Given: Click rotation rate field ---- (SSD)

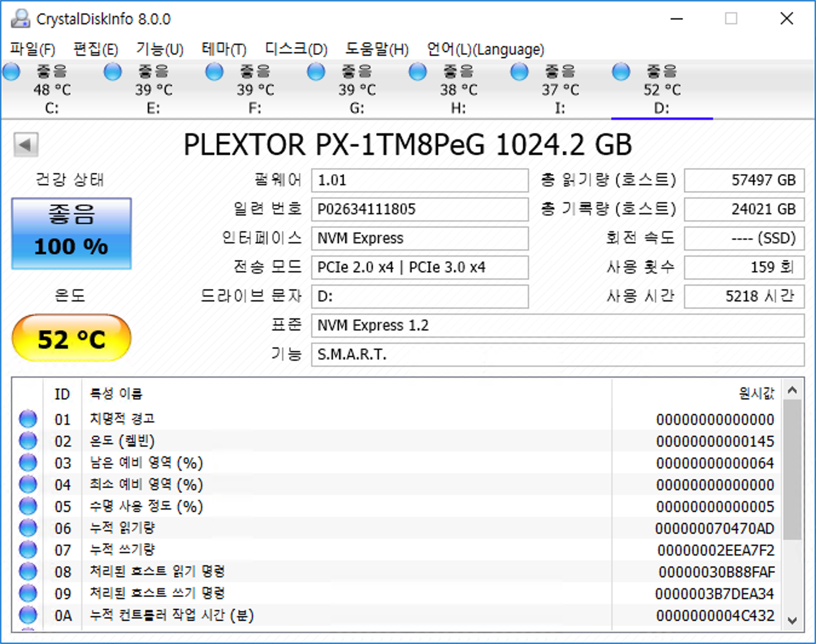Looking at the screenshot, I should 745,238.
